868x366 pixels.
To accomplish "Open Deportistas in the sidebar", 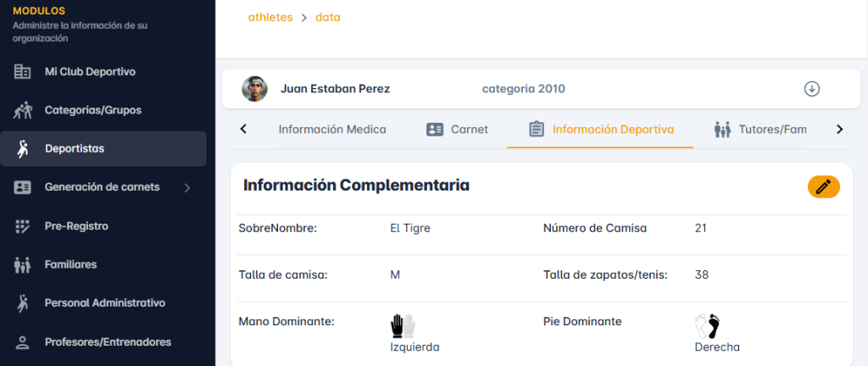I will (x=75, y=149).
